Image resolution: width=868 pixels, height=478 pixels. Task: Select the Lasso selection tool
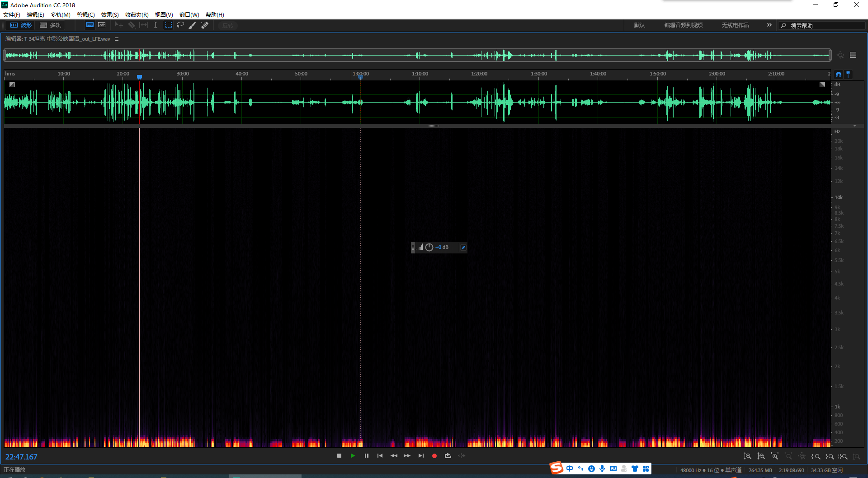pyautogui.click(x=180, y=25)
